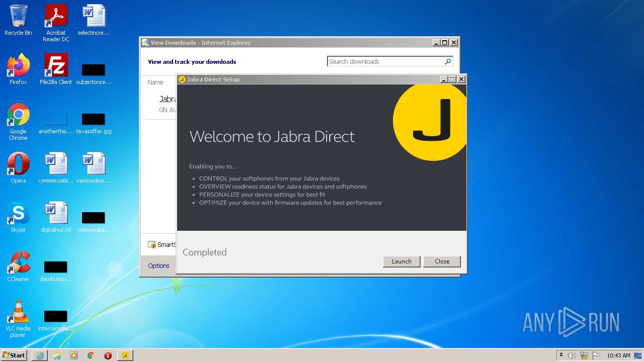Click the Show desktop tray button
Viewport: 644px width, 362px height.
pos(638,355)
